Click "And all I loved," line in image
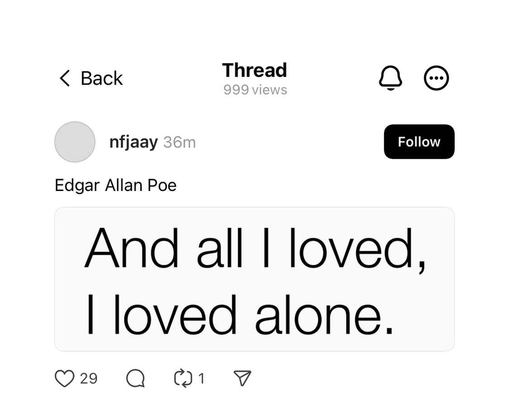 tap(255, 249)
